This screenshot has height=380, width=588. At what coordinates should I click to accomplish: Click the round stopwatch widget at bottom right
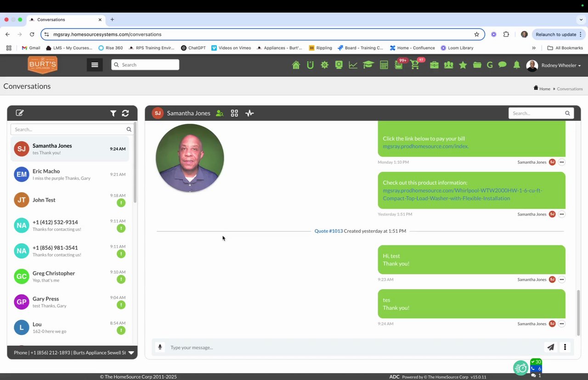coord(521,368)
